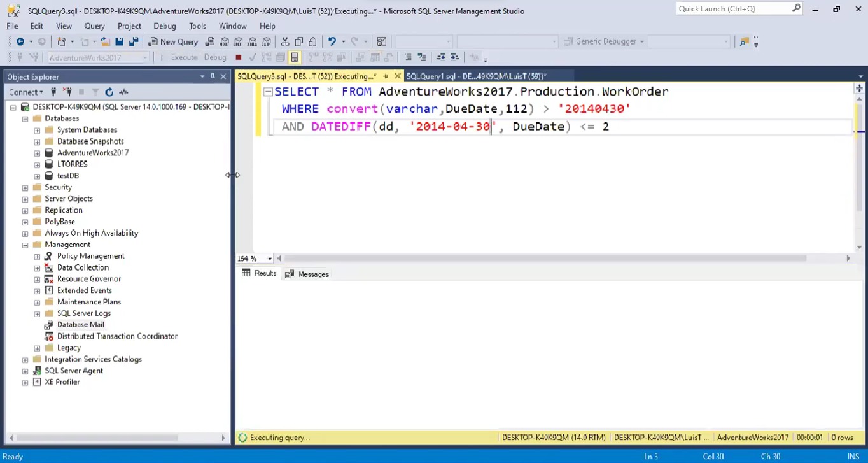Toggle Include Live Query Statistics

coord(326,57)
